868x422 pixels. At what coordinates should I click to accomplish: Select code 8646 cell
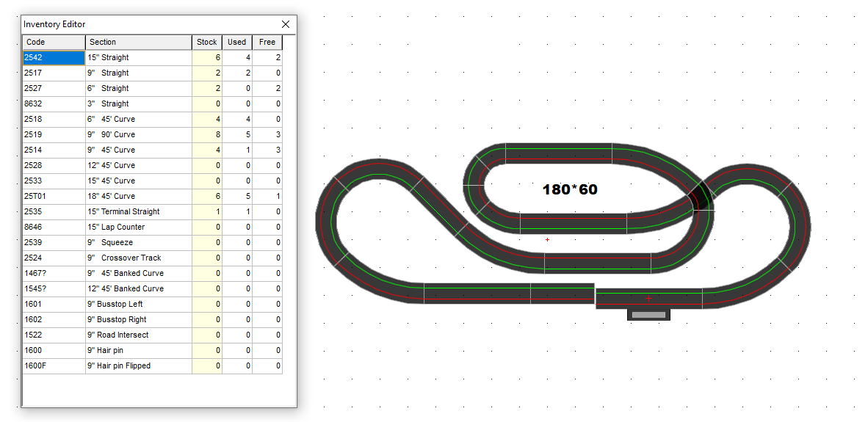54,228
